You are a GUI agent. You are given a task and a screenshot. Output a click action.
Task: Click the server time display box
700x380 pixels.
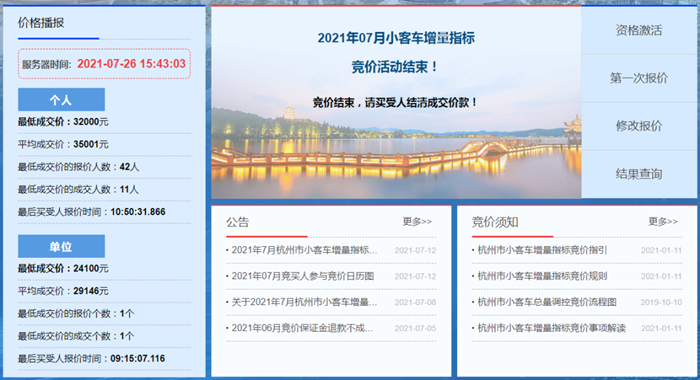point(104,64)
